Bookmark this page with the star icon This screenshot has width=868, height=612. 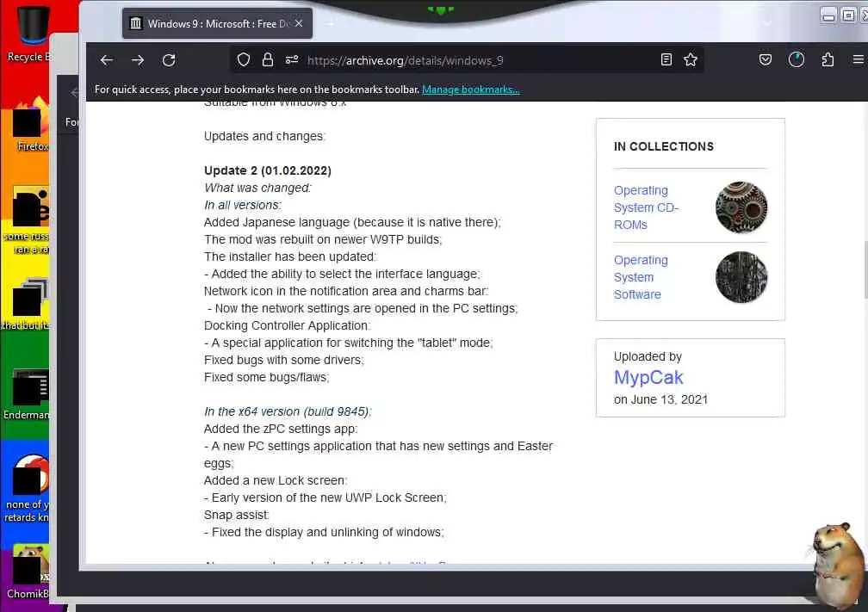pyautogui.click(x=691, y=59)
